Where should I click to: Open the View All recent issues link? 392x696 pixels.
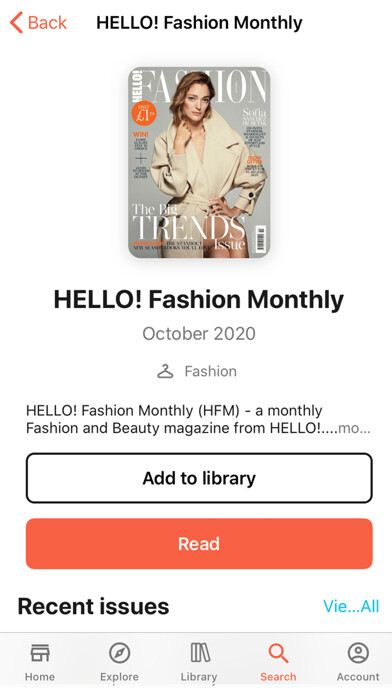(351, 606)
